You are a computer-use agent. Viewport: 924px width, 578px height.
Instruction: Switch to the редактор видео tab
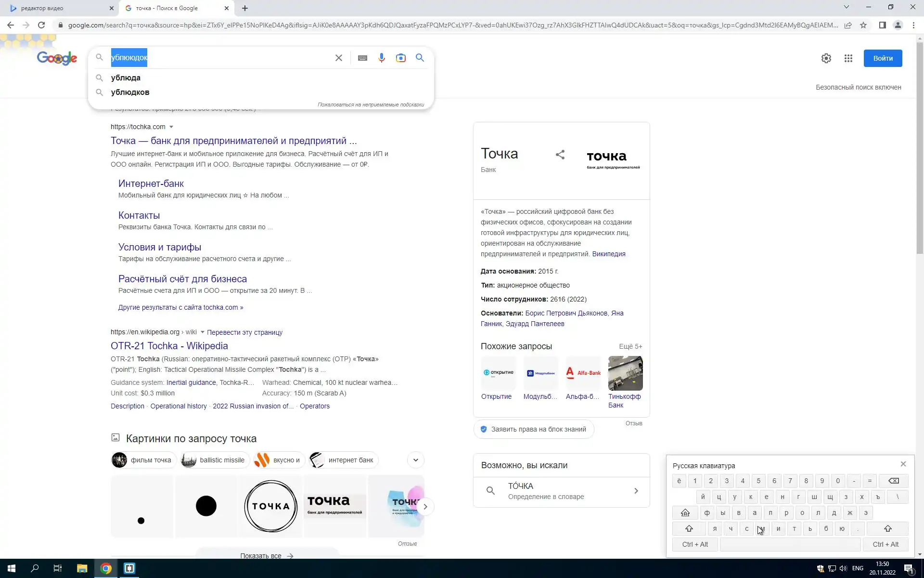click(x=58, y=8)
